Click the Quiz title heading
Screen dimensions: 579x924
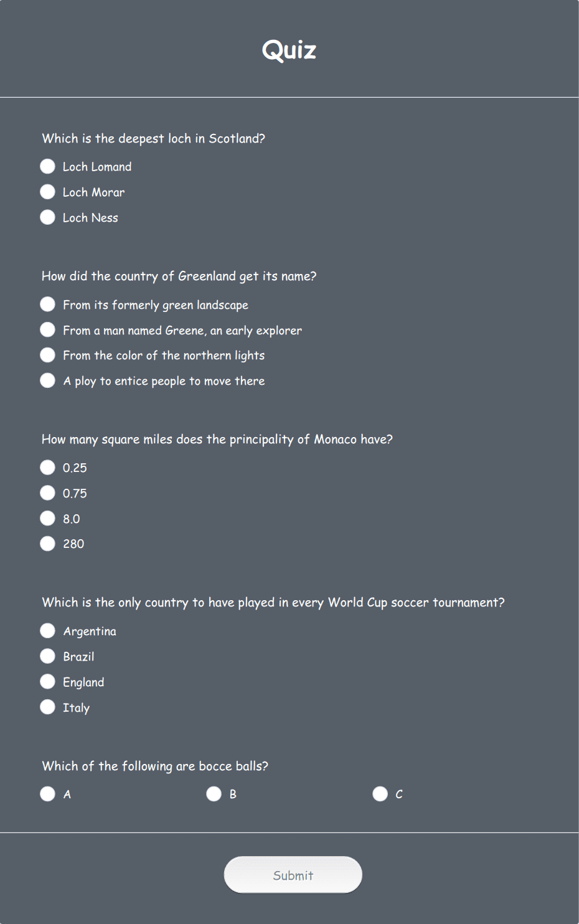point(289,50)
